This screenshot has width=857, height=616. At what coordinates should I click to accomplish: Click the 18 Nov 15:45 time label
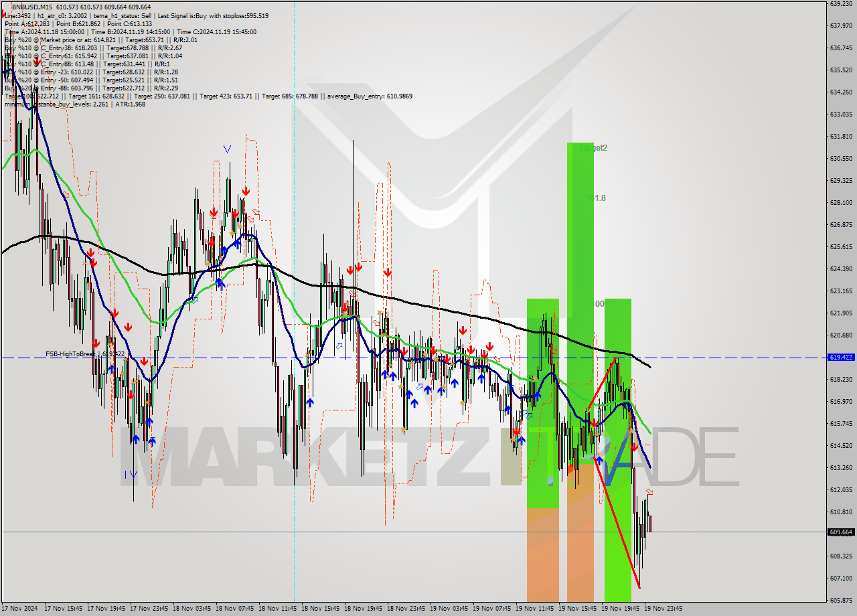pyautogui.click(x=320, y=609)
